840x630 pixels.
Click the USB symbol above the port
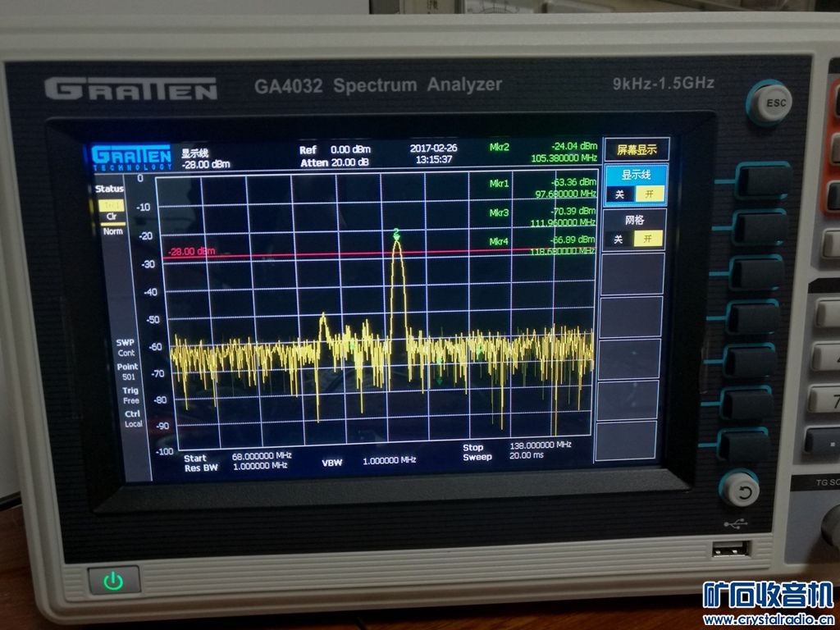[736, 524]
